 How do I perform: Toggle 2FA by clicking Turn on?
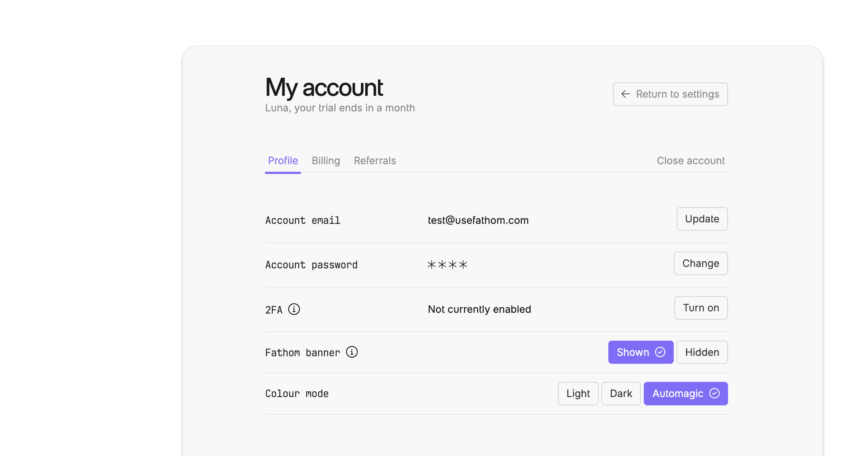pos(701,308)
